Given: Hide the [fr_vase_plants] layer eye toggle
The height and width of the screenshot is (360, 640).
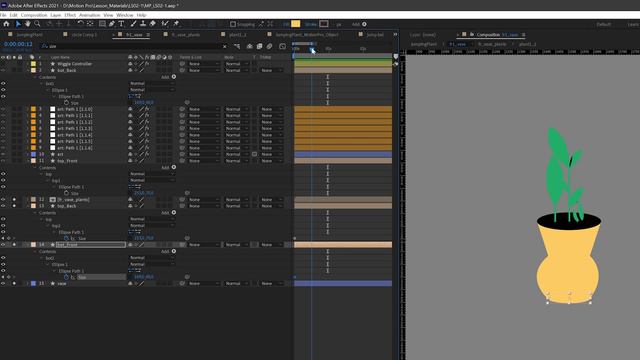Looking at the screenshot, I should tap(3, 200).
